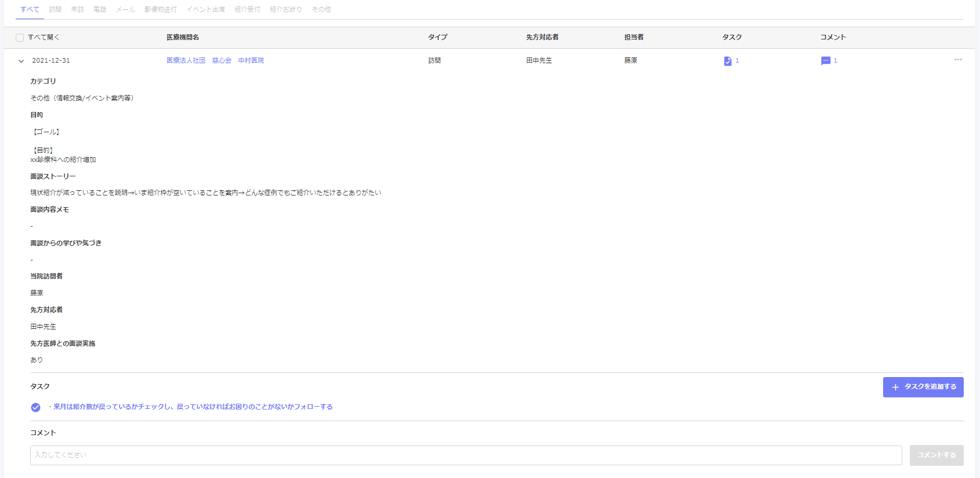Click the タイプ column header
This screenshot has width=980, height=478.
point(437,37)
